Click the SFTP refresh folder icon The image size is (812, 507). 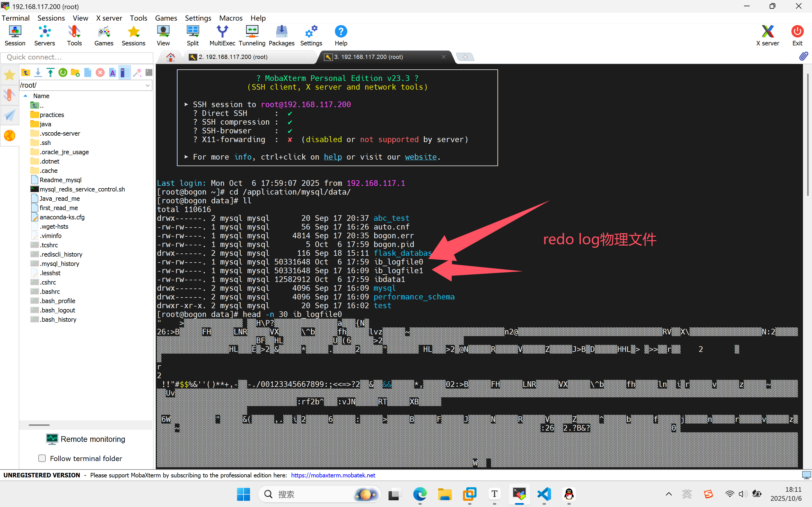(63, 72)
